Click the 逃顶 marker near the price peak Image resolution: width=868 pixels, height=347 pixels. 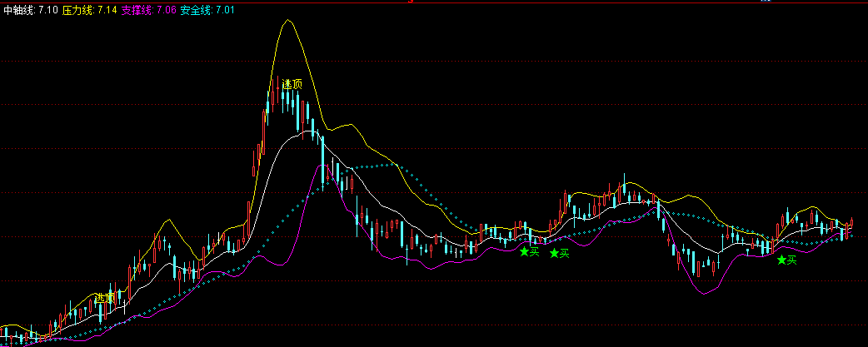[x=292, y=84]
